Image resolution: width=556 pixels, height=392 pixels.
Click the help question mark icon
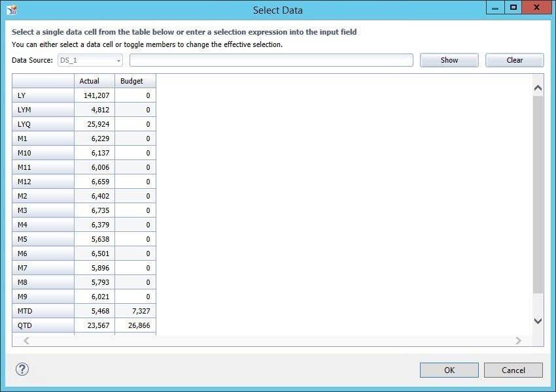(22, 369)
